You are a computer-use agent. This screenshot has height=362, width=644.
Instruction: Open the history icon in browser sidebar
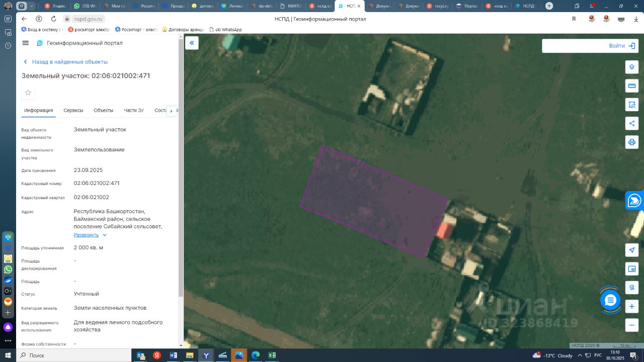pyautogui.click(x=8, y=45)
